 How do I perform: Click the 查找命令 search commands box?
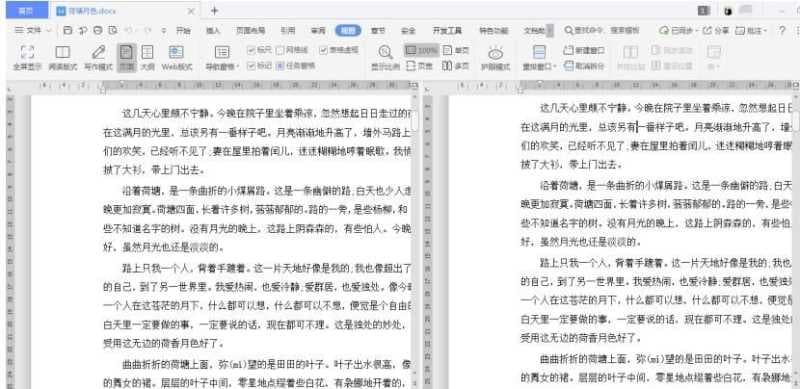(x=602, y=30)
